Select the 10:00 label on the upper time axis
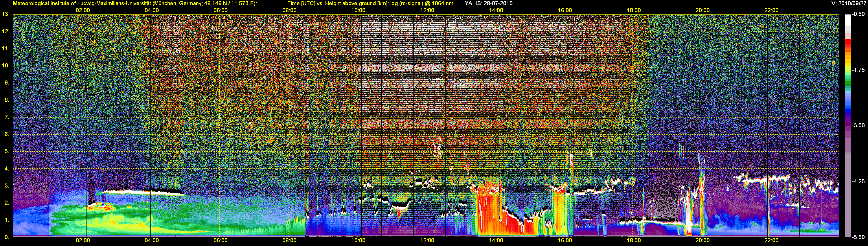The width and height of the screenshot is (868, 246). point(358,10)
